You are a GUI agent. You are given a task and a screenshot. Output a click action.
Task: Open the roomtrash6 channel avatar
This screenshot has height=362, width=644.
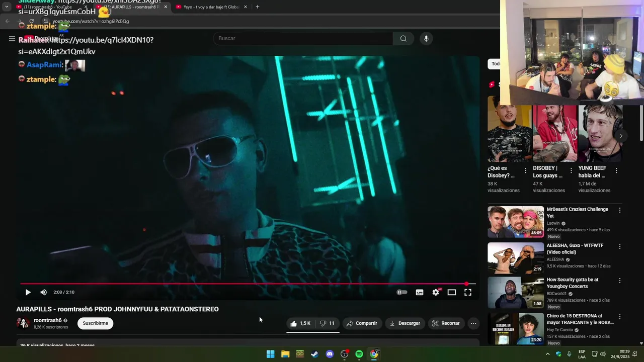pyautogui.click(x=23, y=323)
